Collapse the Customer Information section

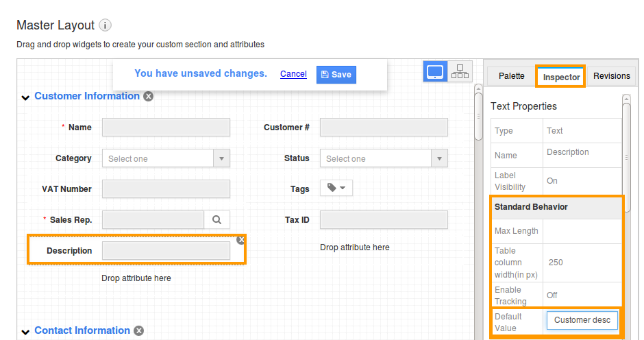(x=25, y=97)
